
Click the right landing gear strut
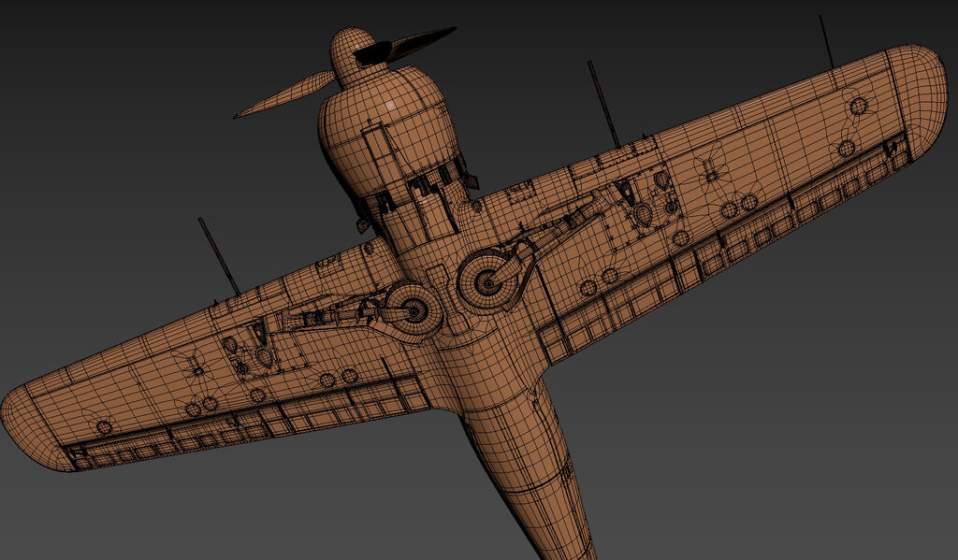[561, 225]
